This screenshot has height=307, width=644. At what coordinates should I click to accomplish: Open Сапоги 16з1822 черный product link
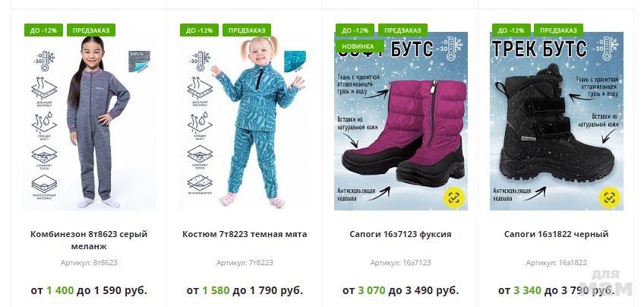click(556, 234)
